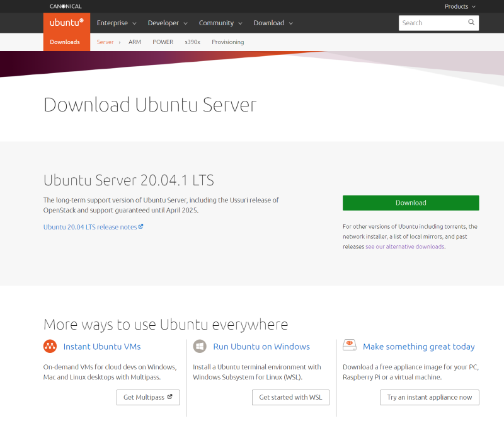Image resolution: width=504 pixels, height=428 pixels.
Task: Select the Multipass logo icon
Action: [x=50, y=346]
